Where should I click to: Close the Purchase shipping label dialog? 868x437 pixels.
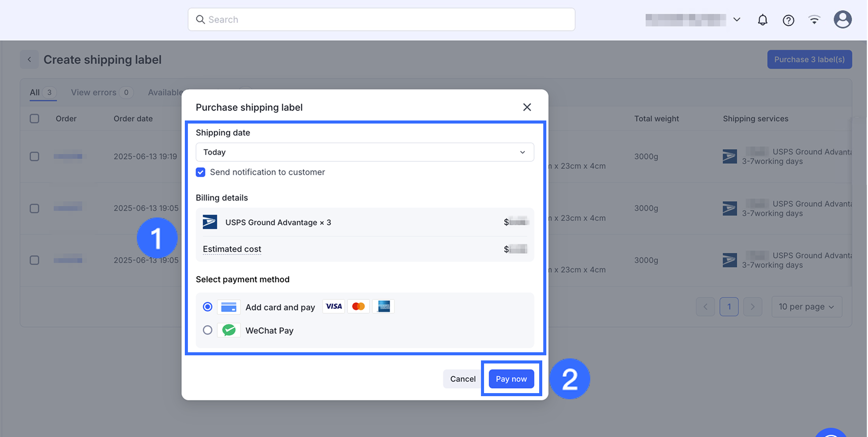coord(527,107)
